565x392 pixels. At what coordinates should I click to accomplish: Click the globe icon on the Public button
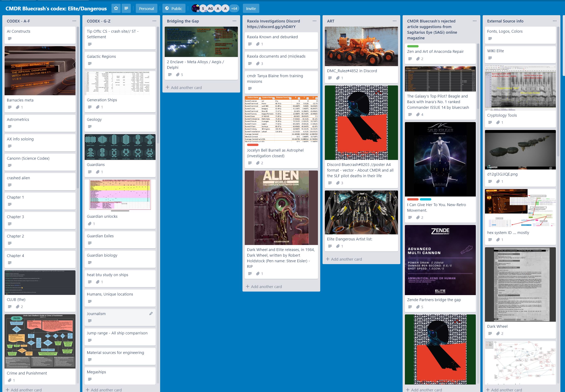pos(167,8)
